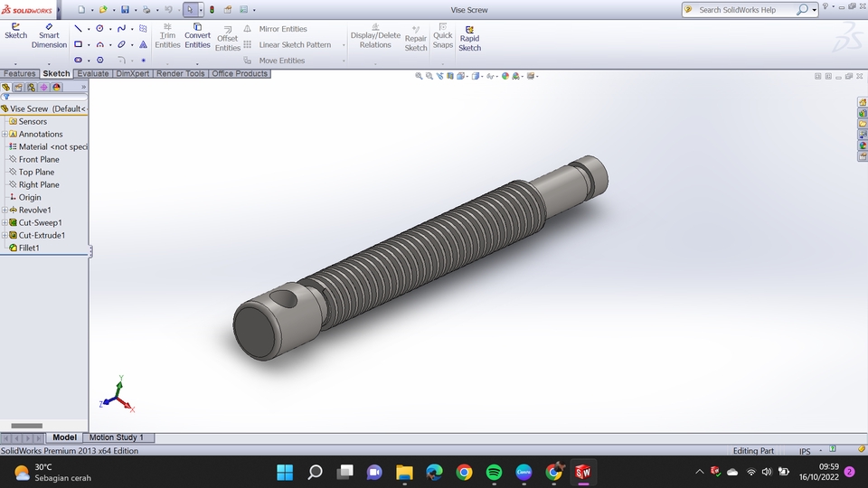Select the Circle sketch tool

point(99,28)
